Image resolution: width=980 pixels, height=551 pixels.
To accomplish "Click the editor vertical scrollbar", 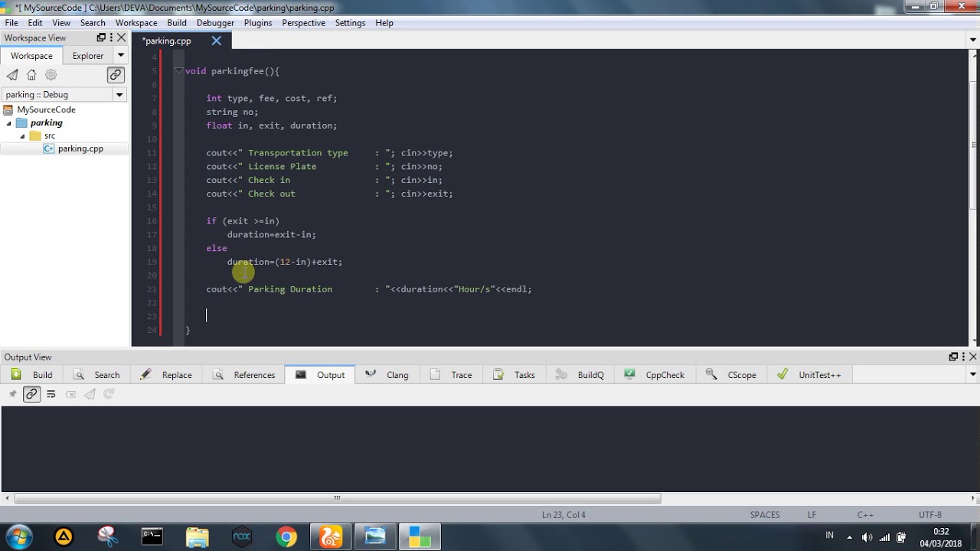I will (x=974, y=145).
